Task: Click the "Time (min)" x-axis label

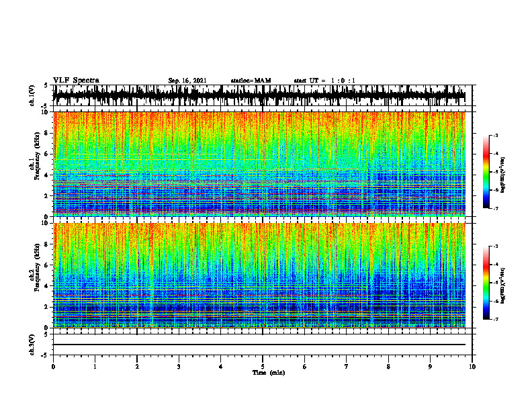Action: click(269, 373)
